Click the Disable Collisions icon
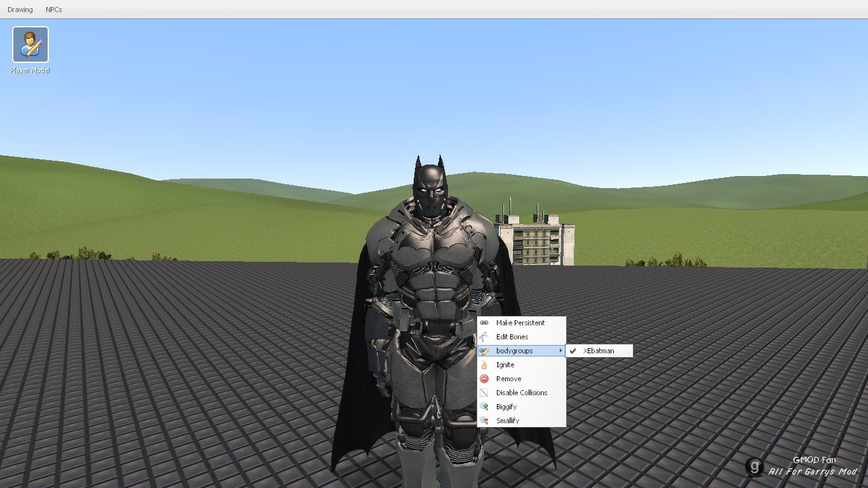This screenshot has width=868, height=488. 484,393
